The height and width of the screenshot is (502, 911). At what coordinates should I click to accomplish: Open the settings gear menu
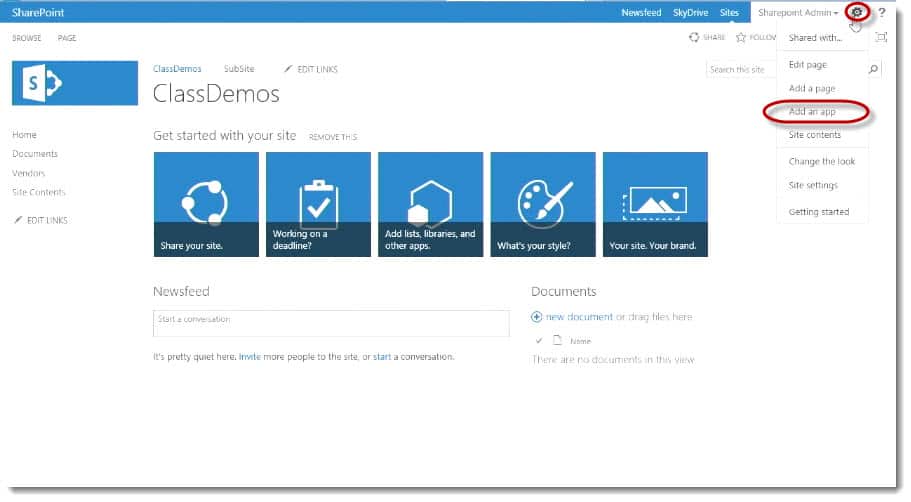click(x=857, y=12)
